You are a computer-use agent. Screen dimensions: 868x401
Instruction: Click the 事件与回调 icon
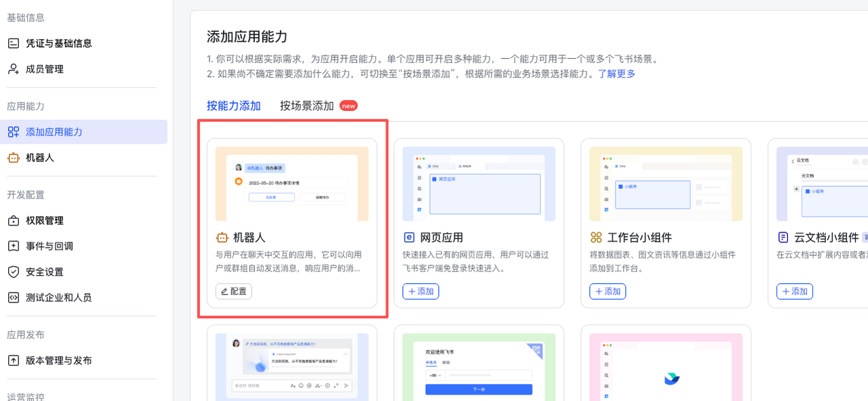14,247
